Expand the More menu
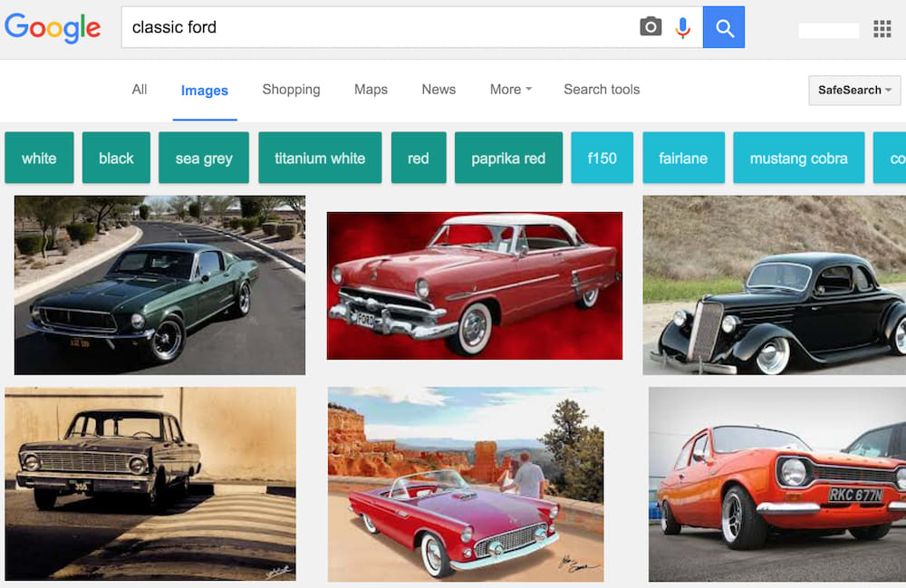Image resolution: width=906 pixels, height=588 pixels. 511,90
